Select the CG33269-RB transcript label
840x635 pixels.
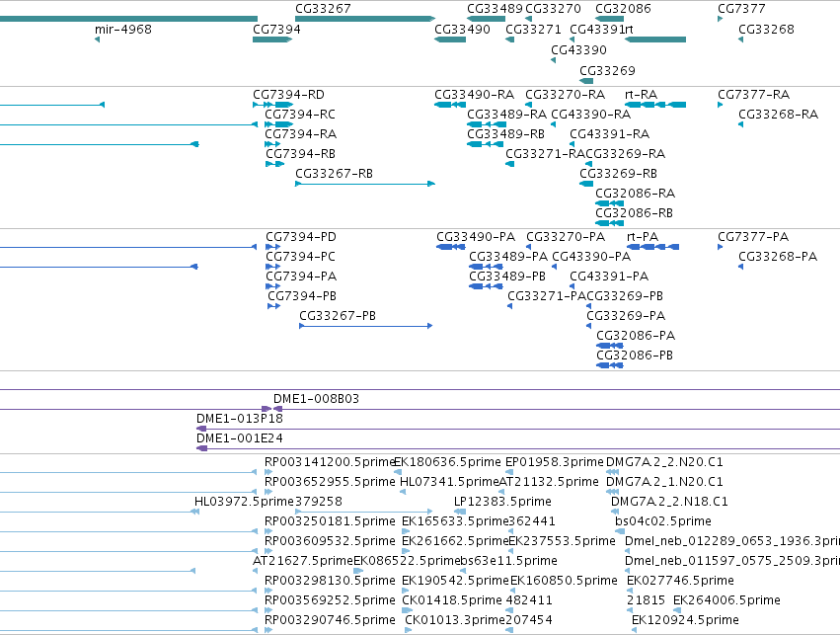point(618,174)
